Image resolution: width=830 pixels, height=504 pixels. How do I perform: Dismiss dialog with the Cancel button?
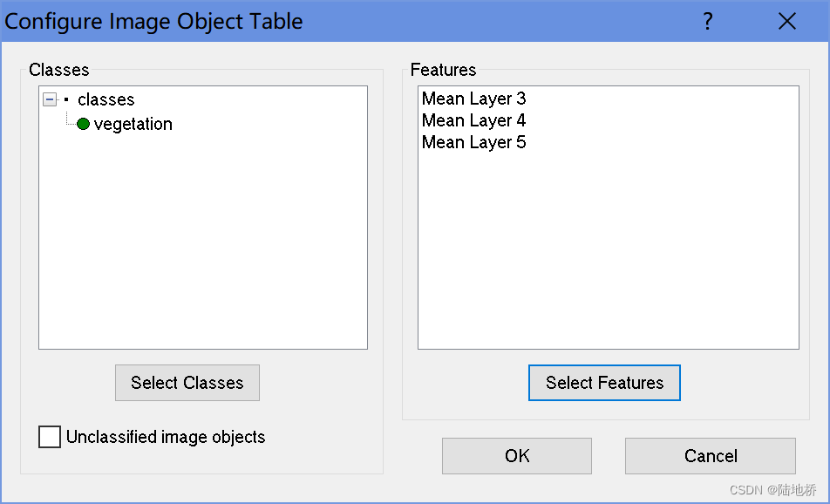tap(711, 456)
